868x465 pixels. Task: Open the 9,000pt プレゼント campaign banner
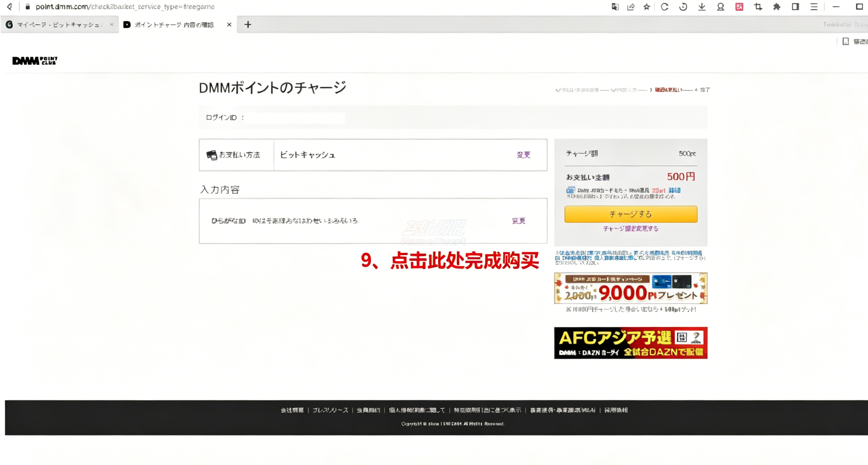click(x=631, y=288)
